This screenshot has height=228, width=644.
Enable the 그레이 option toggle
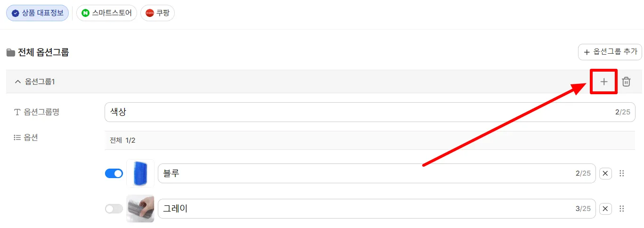coord(114,209)
